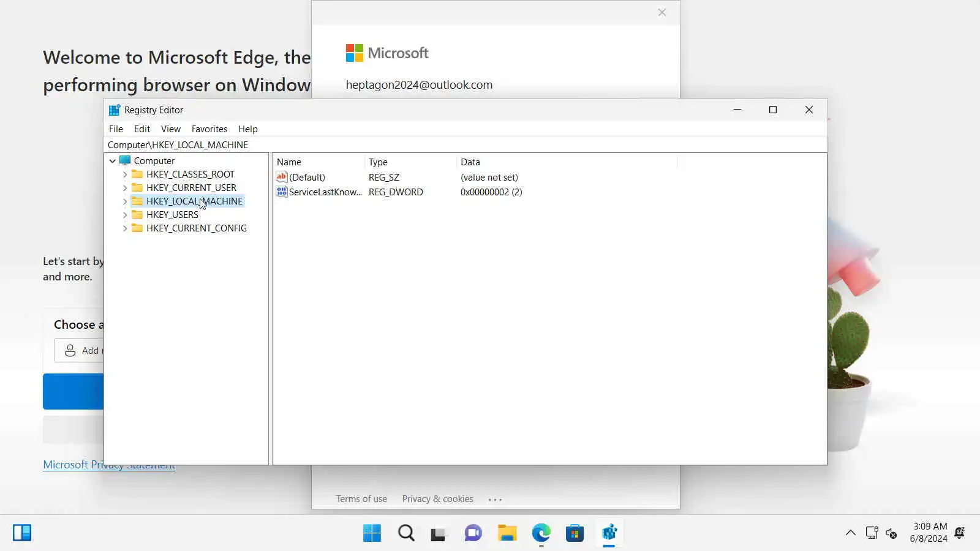Expand the HKEY_CURRENT_USER key

pyautogui.click(x=125, y=188)
